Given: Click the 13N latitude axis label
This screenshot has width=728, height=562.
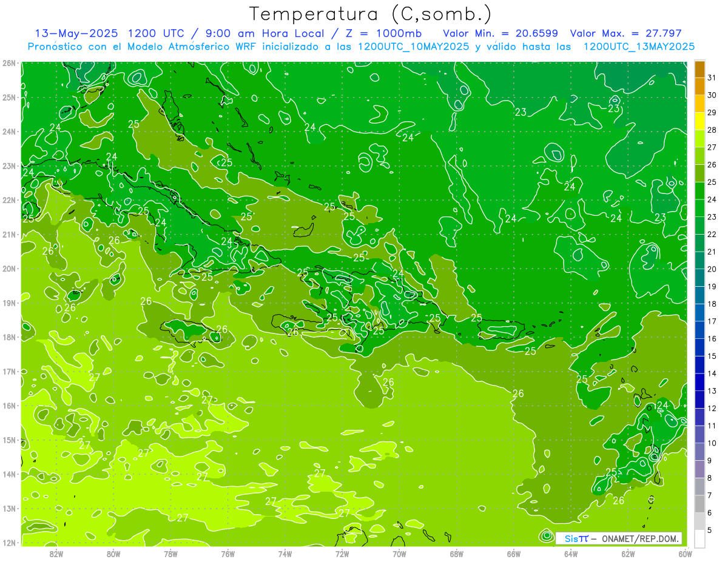Looking at the screenshot, I should 8,508.
